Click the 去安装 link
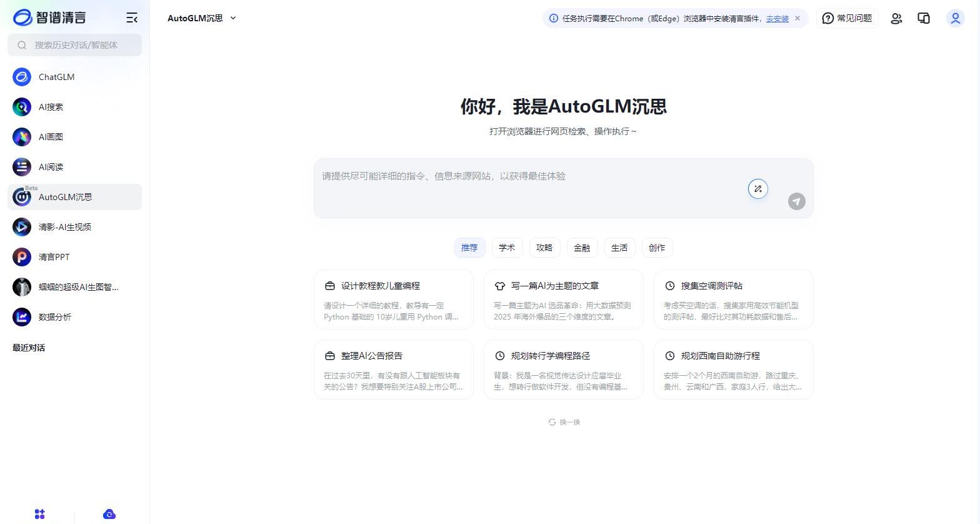 tap(777, 19)
